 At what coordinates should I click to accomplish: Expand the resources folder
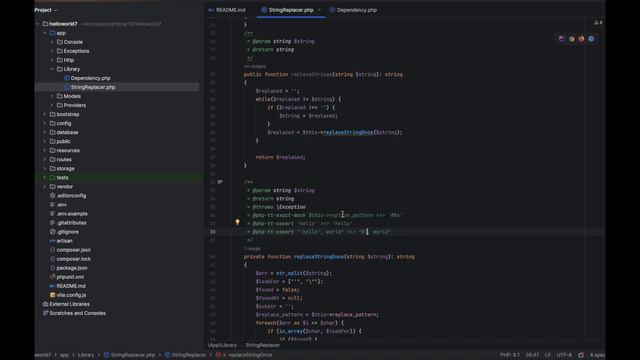pos(45,150)
